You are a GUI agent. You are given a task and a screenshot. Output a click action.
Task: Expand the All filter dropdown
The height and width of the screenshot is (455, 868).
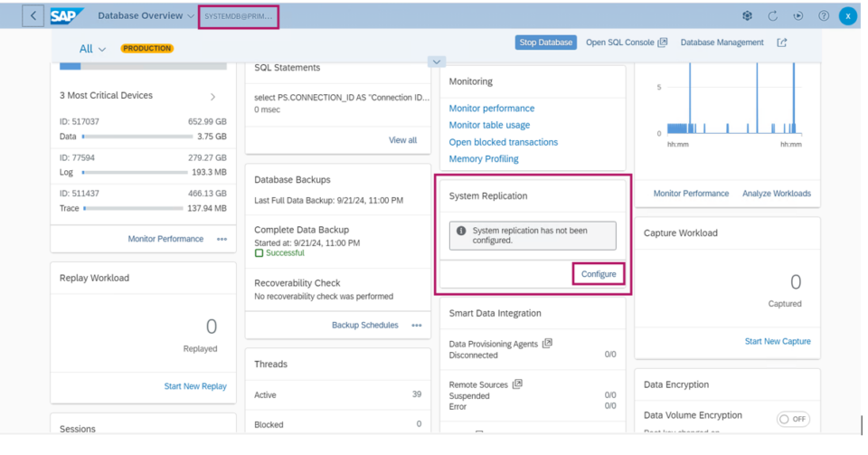(x=92, y=49)
